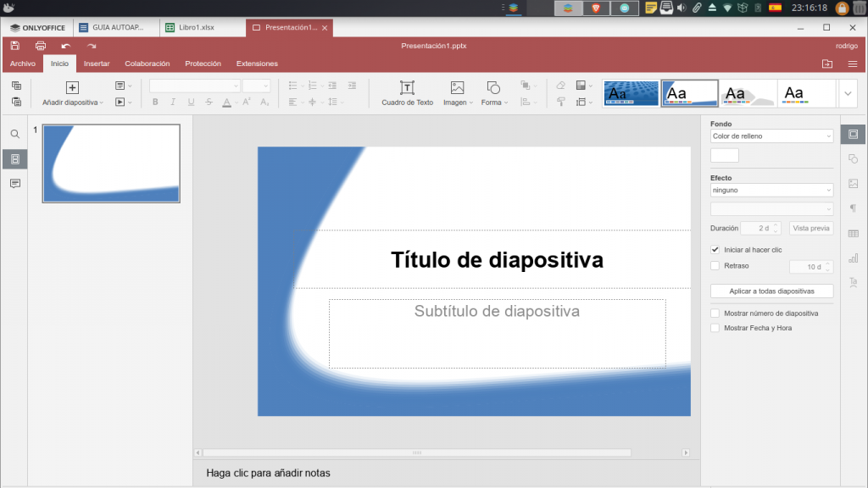The height and width of the screenshot is (488, 868).
Task: Enable the Retraso checkbox
Action: [x=715, y=266]
